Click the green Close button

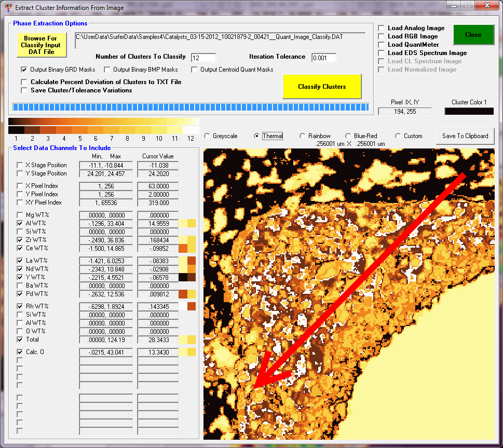pos(473,35)
